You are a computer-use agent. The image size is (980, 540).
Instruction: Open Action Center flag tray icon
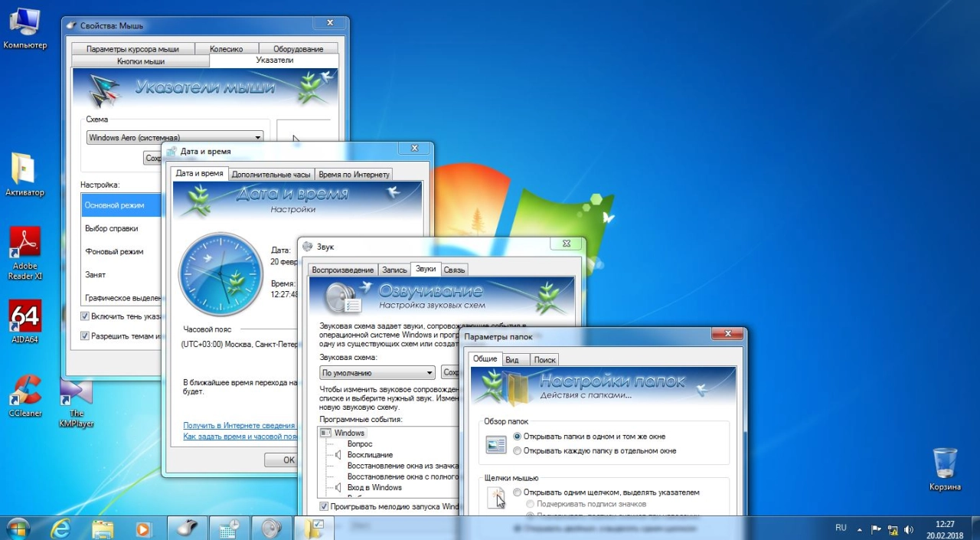pyautogui.click(x=877, y=529)
